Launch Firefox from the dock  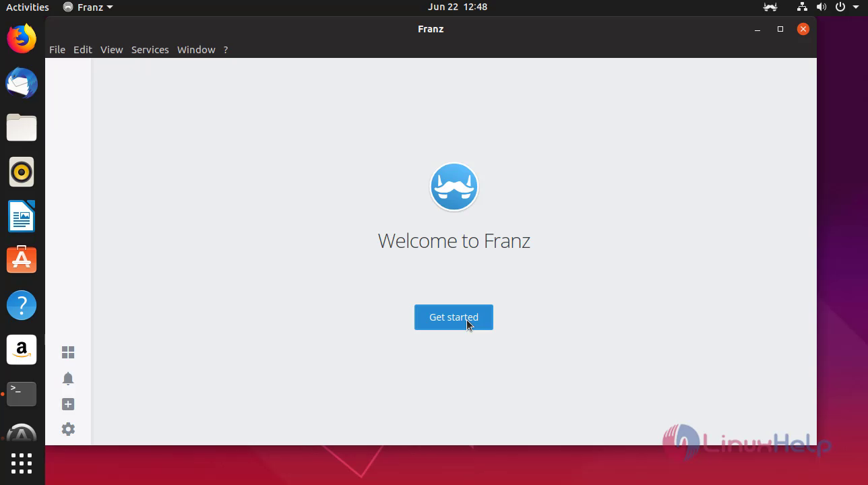(x=22, y=38)
